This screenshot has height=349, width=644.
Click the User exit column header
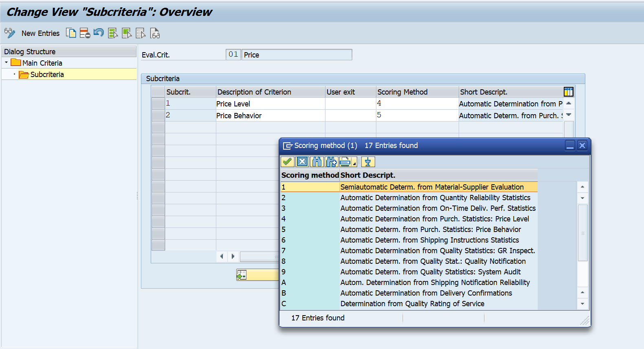350,92
